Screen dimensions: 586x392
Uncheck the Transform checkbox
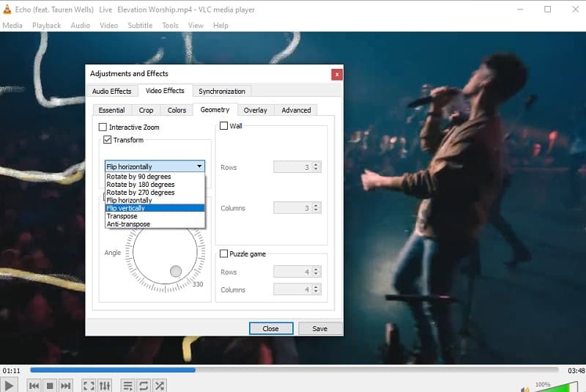(x=108, y=140)
